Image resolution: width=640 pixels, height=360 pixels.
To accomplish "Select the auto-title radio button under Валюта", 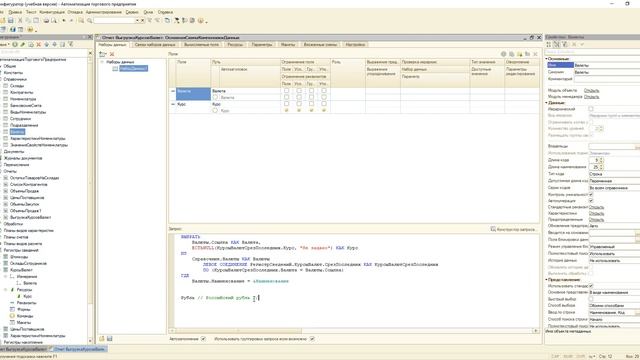I will pos(215,98).
